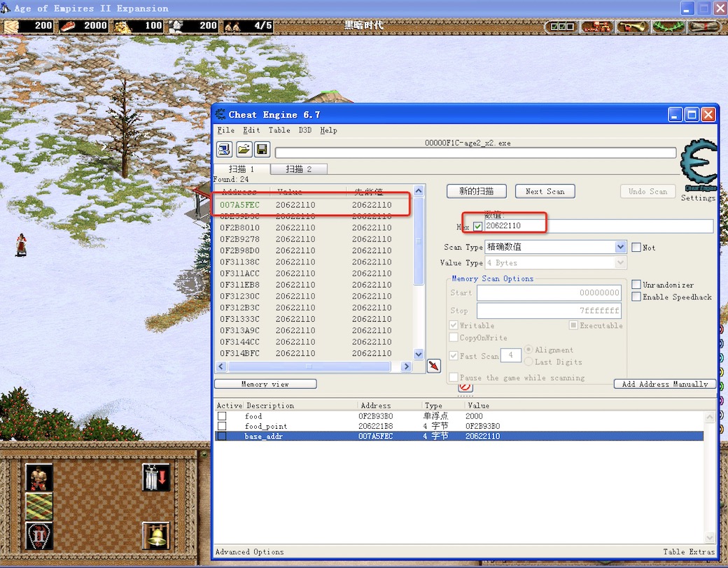Click the Cheat Engine logo above Settings

tap(699, 165)
